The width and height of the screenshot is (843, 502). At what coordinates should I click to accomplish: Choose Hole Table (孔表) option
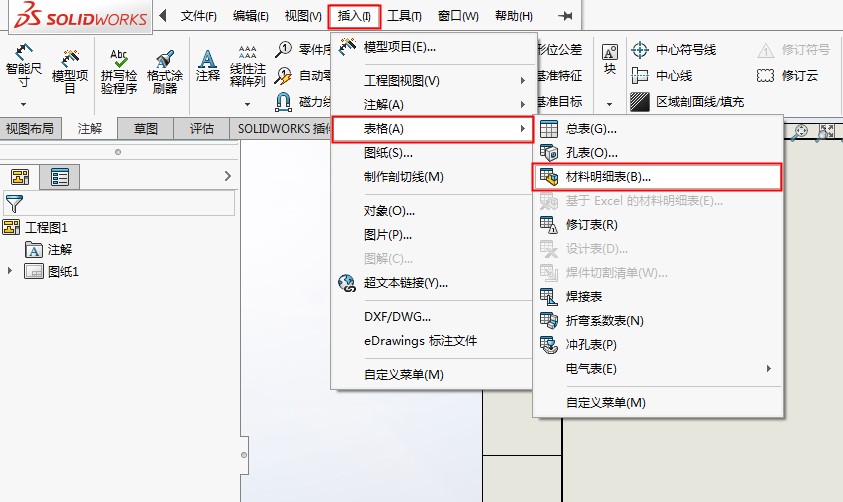coord(657,153)
